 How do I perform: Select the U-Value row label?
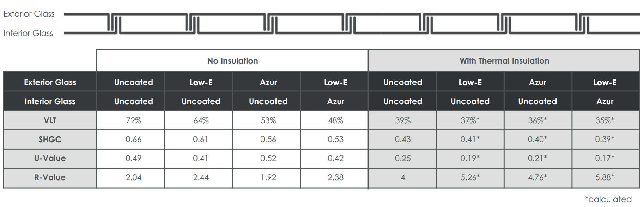click(50, 158)
